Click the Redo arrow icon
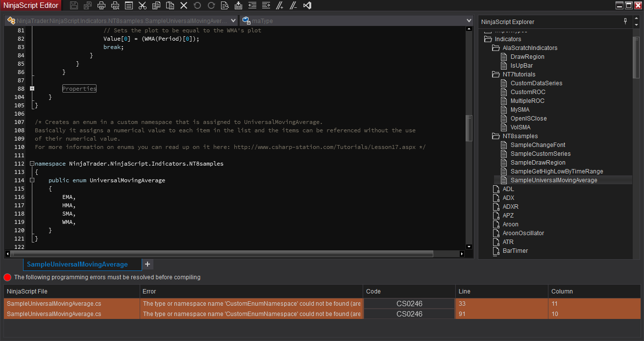 [211, 5]
